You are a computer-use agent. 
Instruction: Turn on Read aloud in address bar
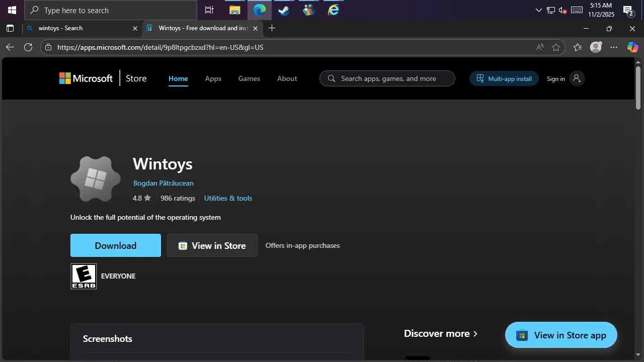pyautogui.click(x=540, y=47)
